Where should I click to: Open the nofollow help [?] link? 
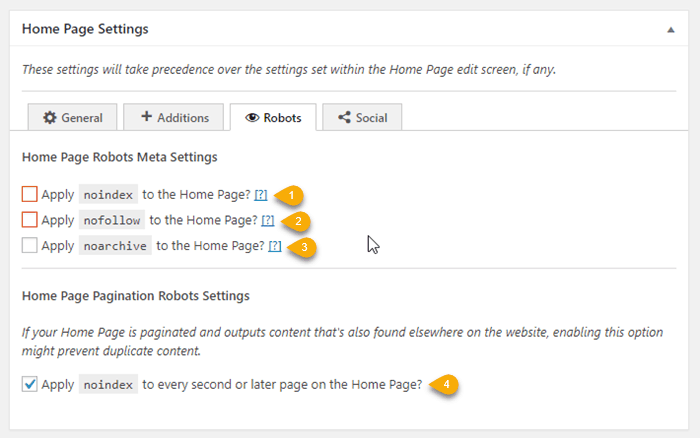[267, 220]
